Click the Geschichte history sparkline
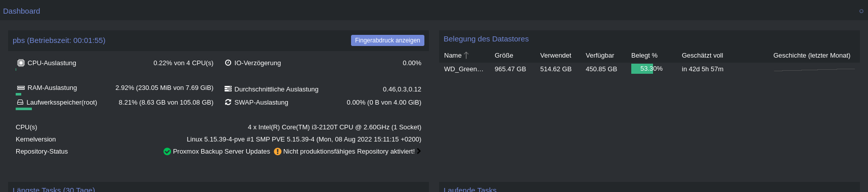This screenshot has height=192, width=868. pos(814,69)
